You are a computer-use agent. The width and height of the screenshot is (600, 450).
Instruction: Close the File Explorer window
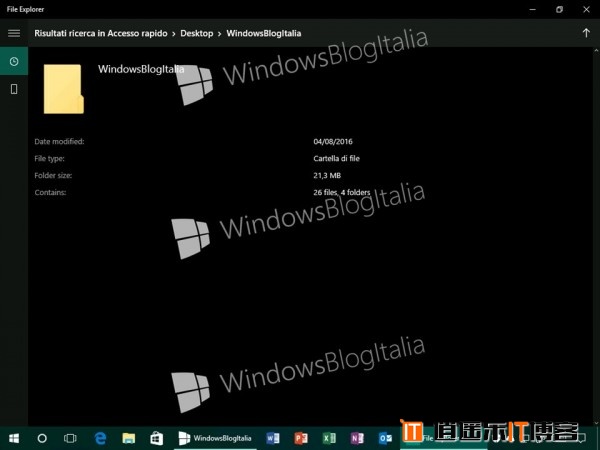pos(586,9)
